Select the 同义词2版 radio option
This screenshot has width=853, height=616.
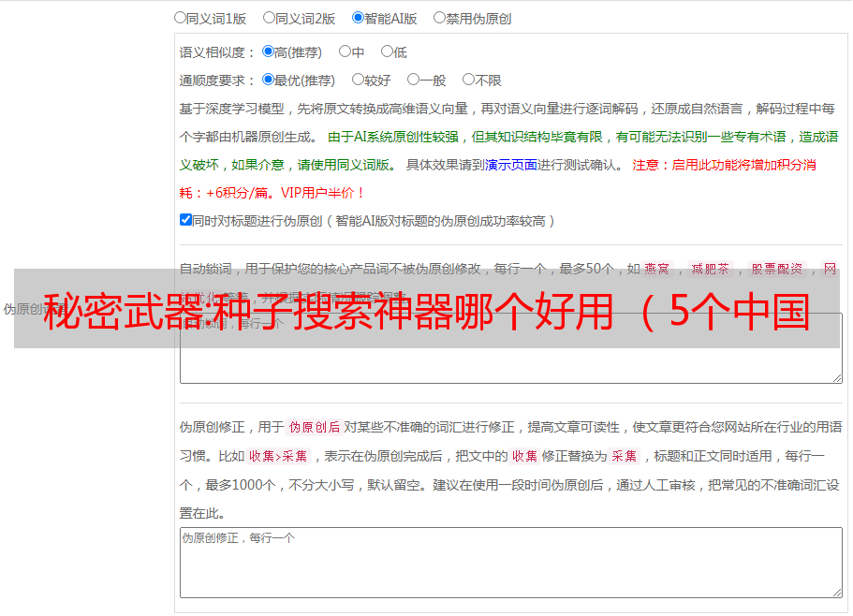pyautogui.click(x=269, y=18)
